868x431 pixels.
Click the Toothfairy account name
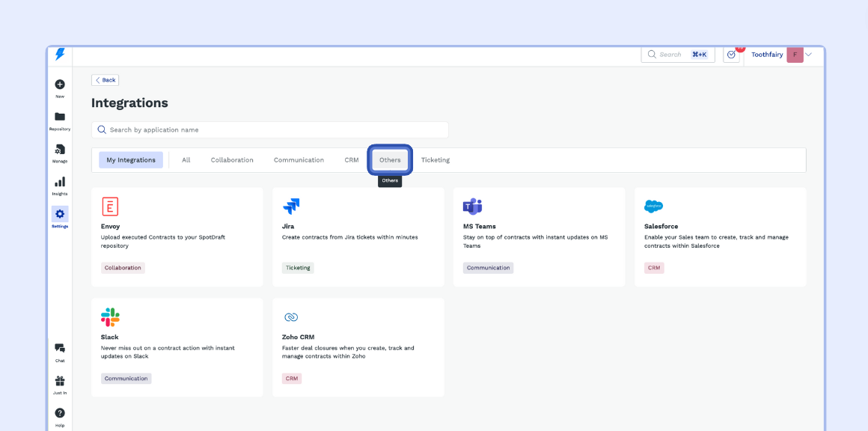click(767, 55)
